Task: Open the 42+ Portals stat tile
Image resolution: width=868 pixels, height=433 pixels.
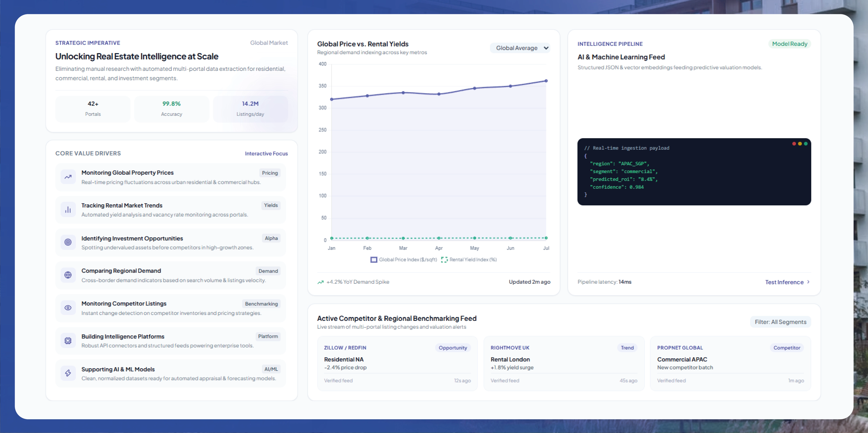Action: [x=93, y=109]
